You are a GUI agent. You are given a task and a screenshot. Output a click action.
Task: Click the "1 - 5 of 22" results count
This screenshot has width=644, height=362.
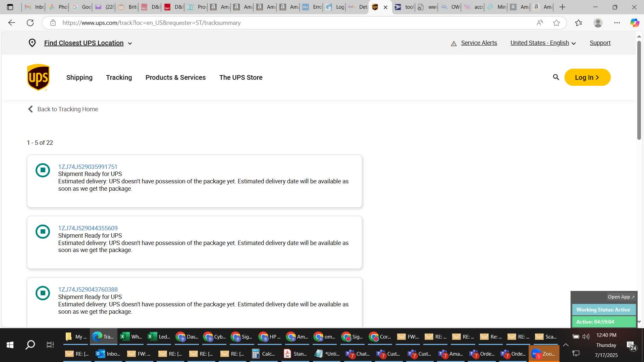coord(40,143)
